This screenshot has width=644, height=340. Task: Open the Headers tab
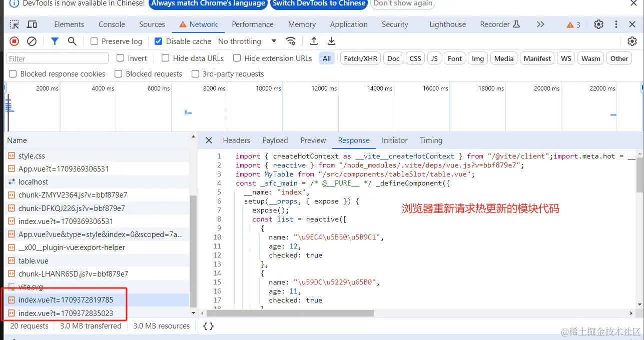[x=237, y=140]
